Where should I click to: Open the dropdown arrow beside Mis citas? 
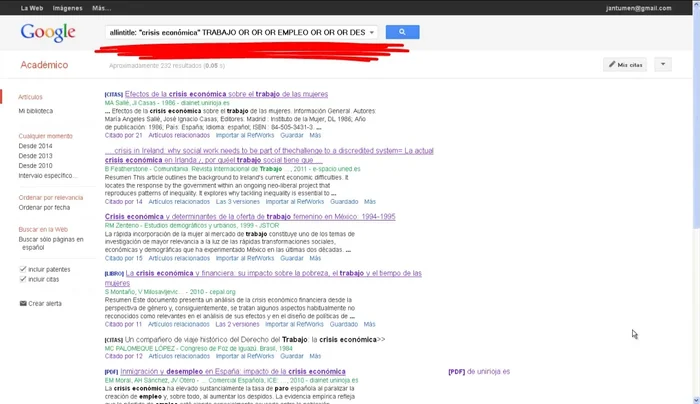(x=663, y=65)
